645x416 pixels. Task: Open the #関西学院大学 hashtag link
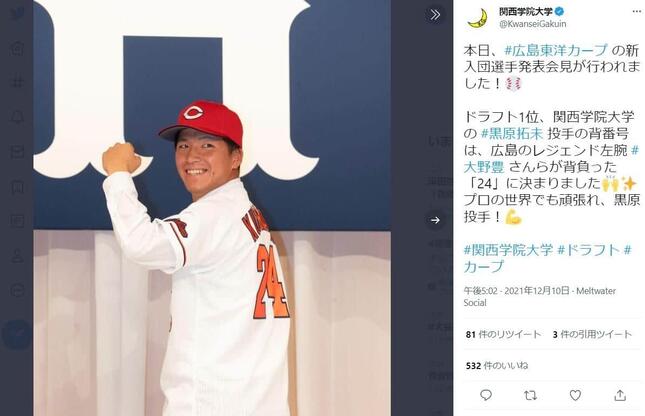click(508, 250)
